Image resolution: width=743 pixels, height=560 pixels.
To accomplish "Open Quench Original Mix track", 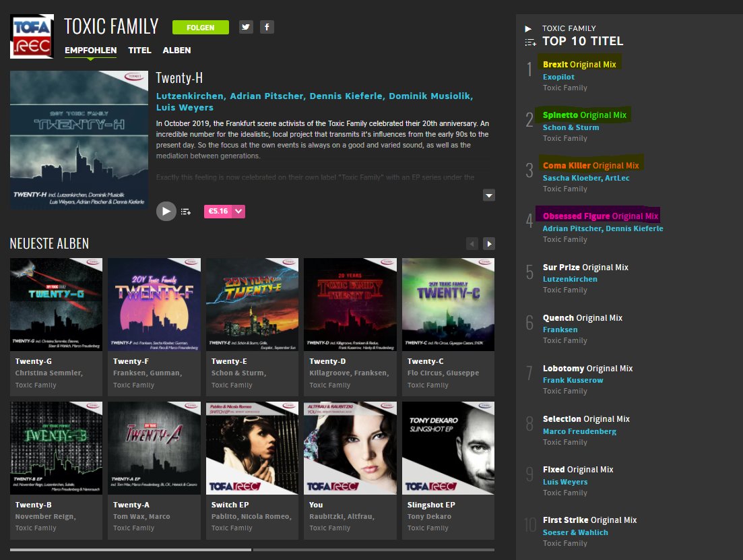I will 583,318.
